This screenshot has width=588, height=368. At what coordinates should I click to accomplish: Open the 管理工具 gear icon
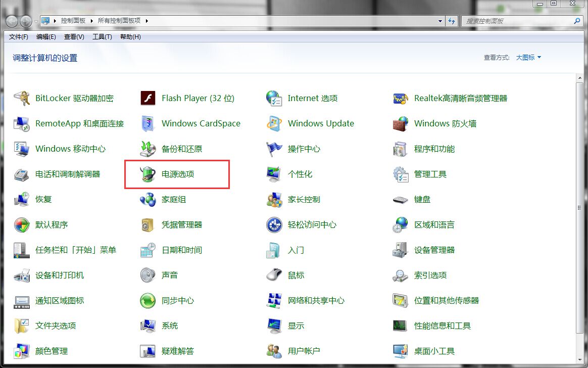click(x=400, y=174)
